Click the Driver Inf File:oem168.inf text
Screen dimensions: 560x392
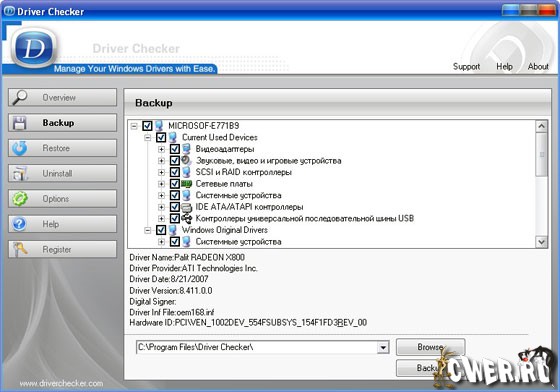click(172, 312)
